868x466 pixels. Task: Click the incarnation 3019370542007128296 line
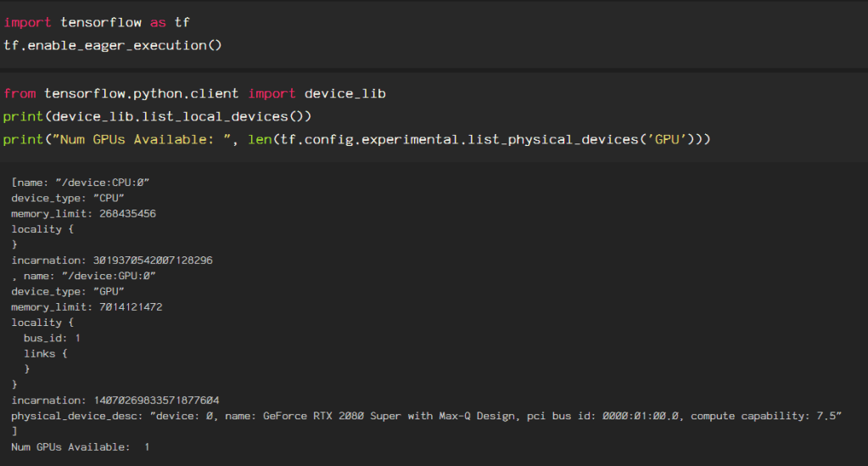coord(111,261)
